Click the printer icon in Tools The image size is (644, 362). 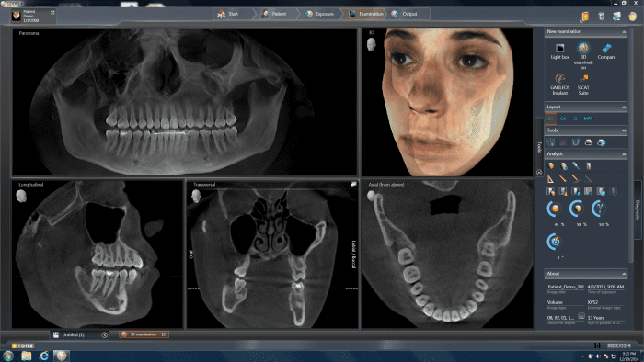pyautogui.click(x=589, y=142)
